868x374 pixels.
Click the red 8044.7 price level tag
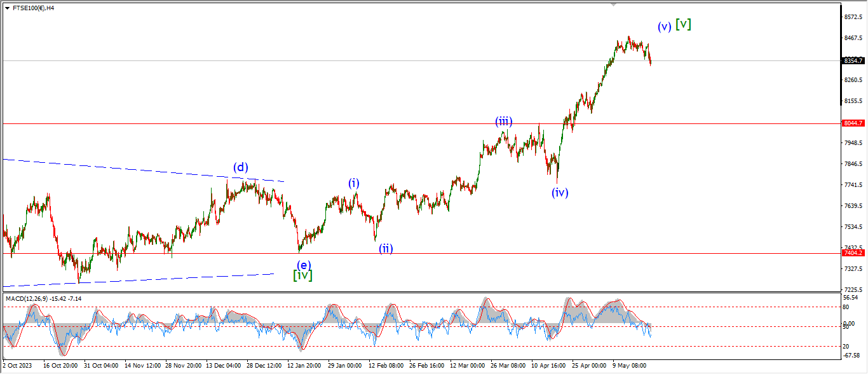[x=853, y=123]
